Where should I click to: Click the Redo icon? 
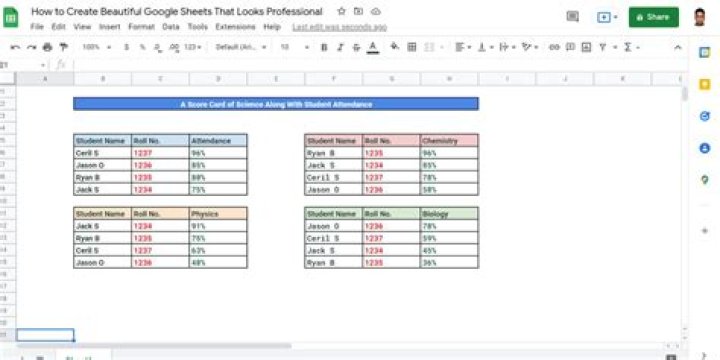[x=31, y=47]
